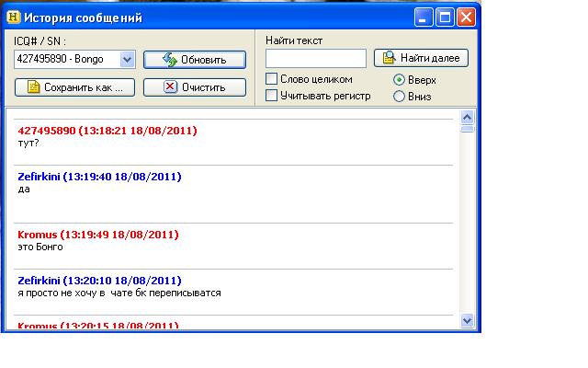The height and width of the screenshot is (368, 588).
Task: Click the message text да
Action: click(x=24, y=189)
